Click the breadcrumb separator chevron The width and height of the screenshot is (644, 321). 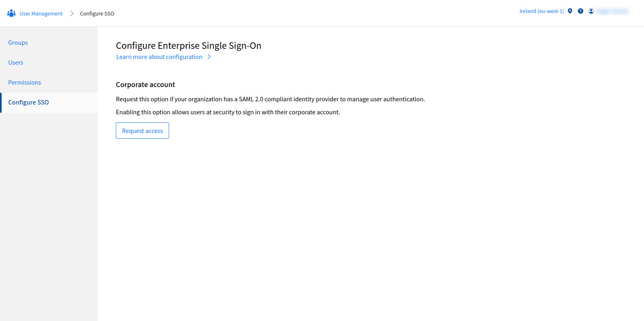click(x=72, y=13)
